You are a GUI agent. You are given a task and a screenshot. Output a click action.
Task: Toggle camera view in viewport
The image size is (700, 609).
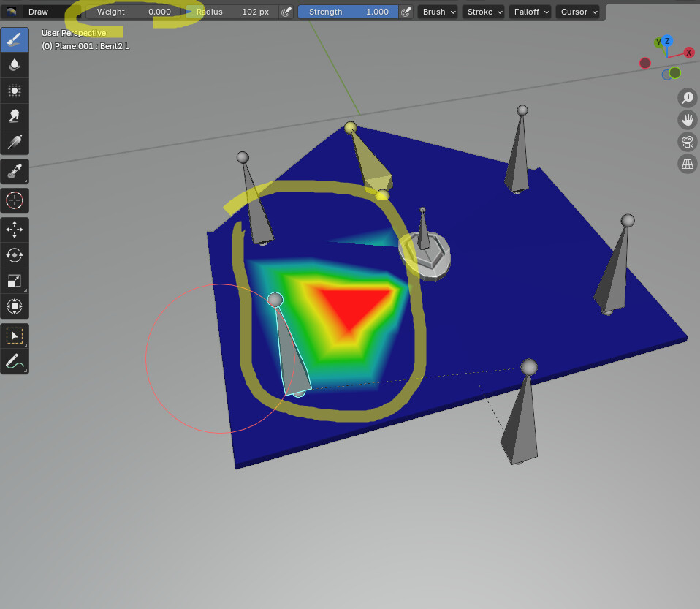pyautogui.click(x=688, y=142)
